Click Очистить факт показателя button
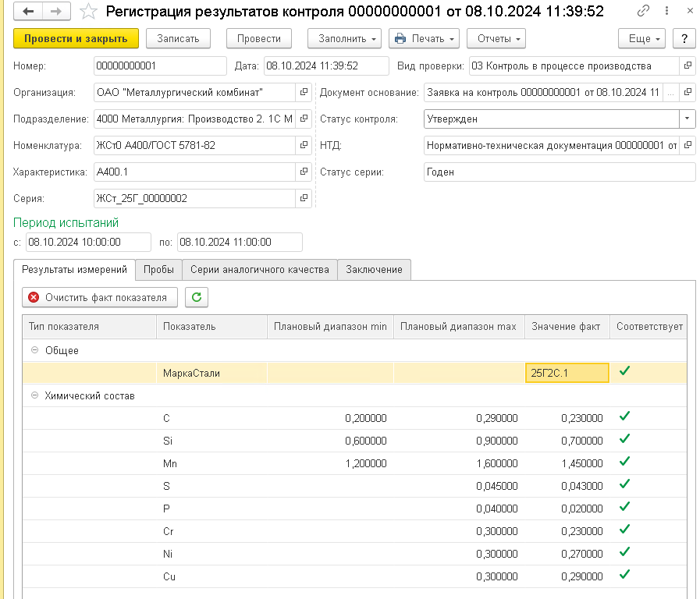This screenshot has height=599, width=700. (x=100, y=297)
